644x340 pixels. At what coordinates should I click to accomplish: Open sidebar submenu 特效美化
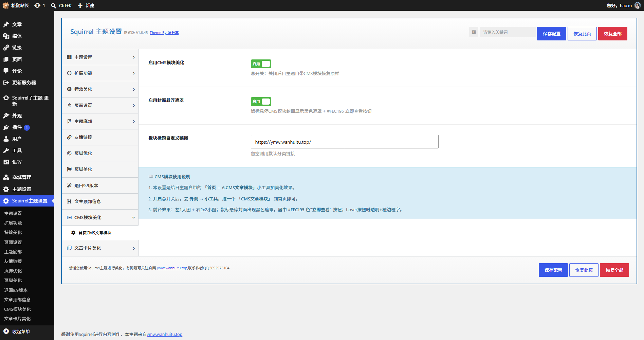[13, 232]
